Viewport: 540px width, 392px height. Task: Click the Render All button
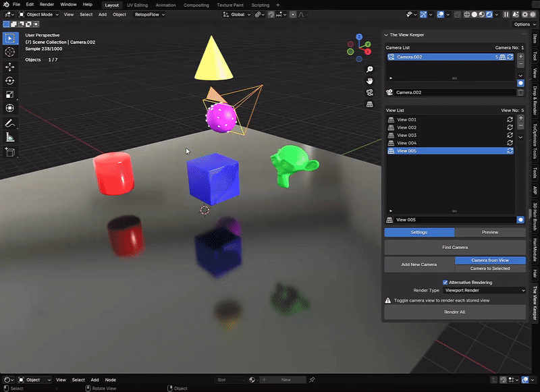454,312
